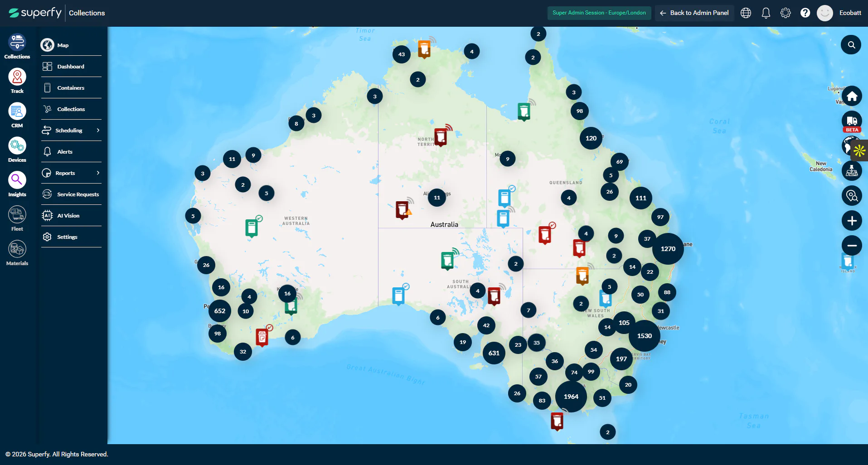Expand the Reports submenu

(71, 173)
